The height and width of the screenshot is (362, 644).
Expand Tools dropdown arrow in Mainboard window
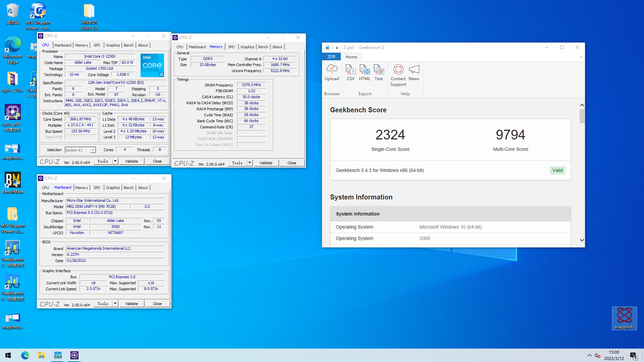point(115,304)
